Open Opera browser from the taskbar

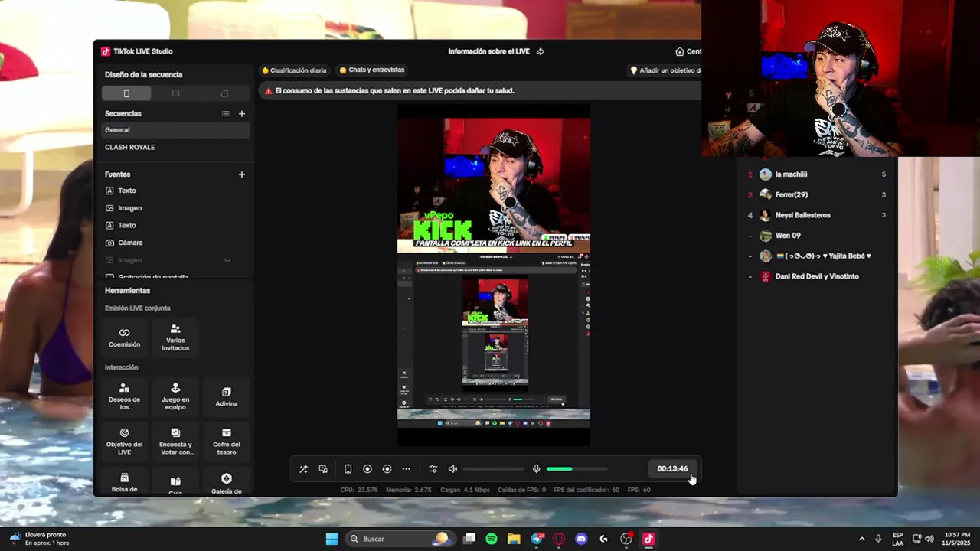(x=559, y=539)
